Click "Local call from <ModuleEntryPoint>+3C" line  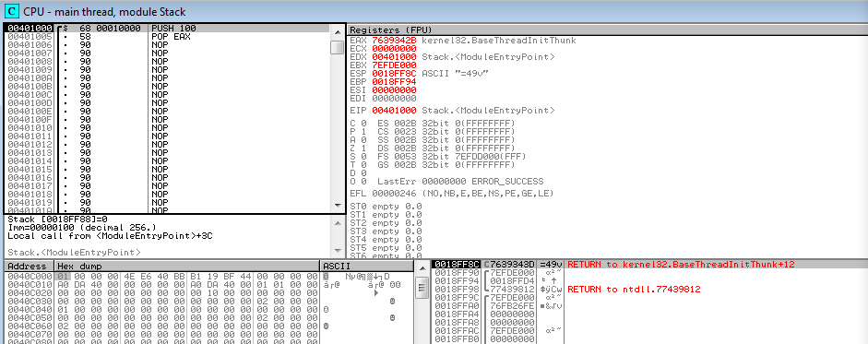pyautogui.click(x=110, y=235)
